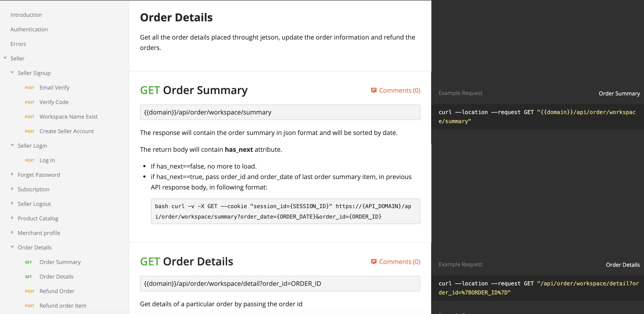Collapse the Order Details sidebar folder
The image size is (644, 314).
pyautogui.click(x=12, y=247)
